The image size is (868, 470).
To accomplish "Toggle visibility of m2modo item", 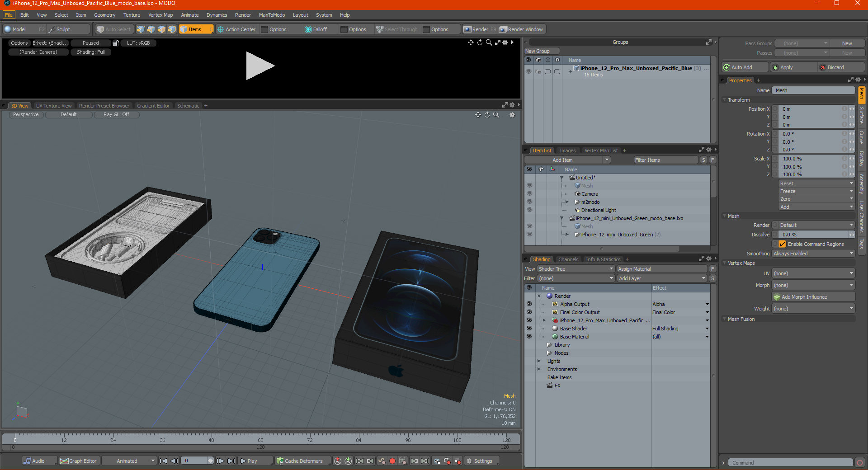I will (529, 202).
